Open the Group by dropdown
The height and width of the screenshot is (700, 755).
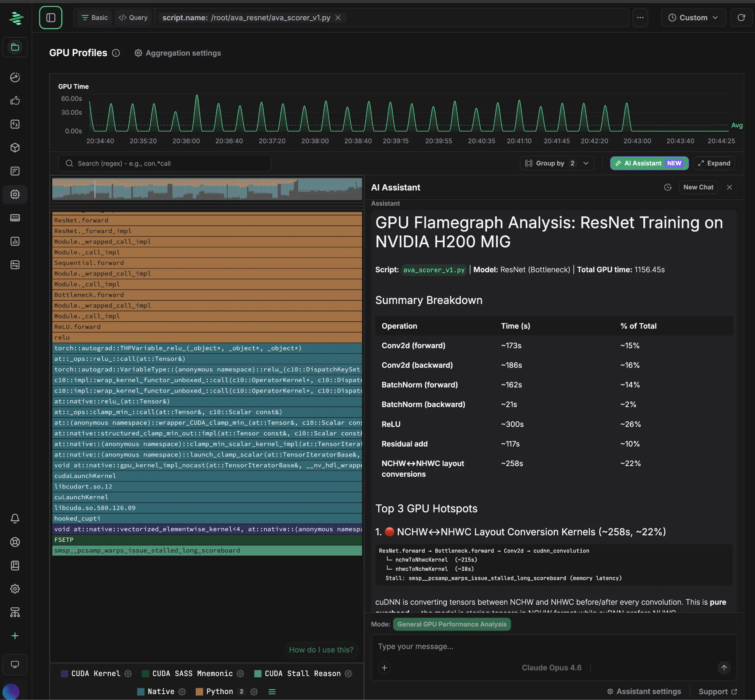click(557, 163)
